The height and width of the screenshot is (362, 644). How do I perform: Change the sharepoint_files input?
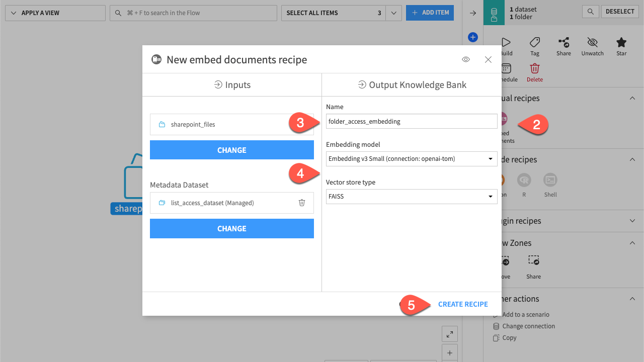231,150
